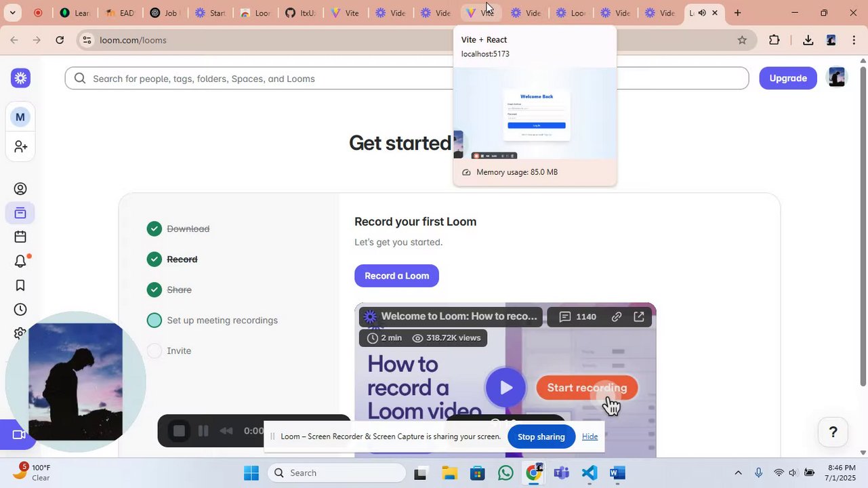This screenshot has height=488, width=868.
Task: Go back with the browser back arrow
Action: [x=14, y=40]
